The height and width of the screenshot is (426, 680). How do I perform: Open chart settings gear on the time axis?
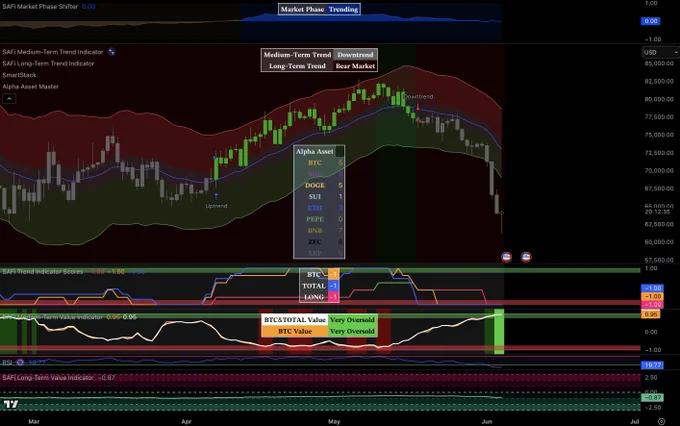coord(661,421)
